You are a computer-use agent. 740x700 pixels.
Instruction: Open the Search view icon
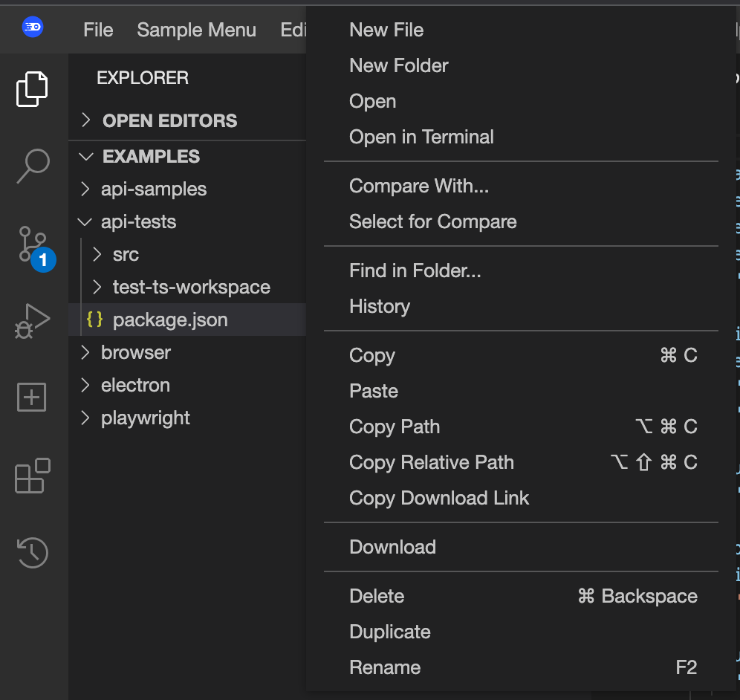coord(33,166)
